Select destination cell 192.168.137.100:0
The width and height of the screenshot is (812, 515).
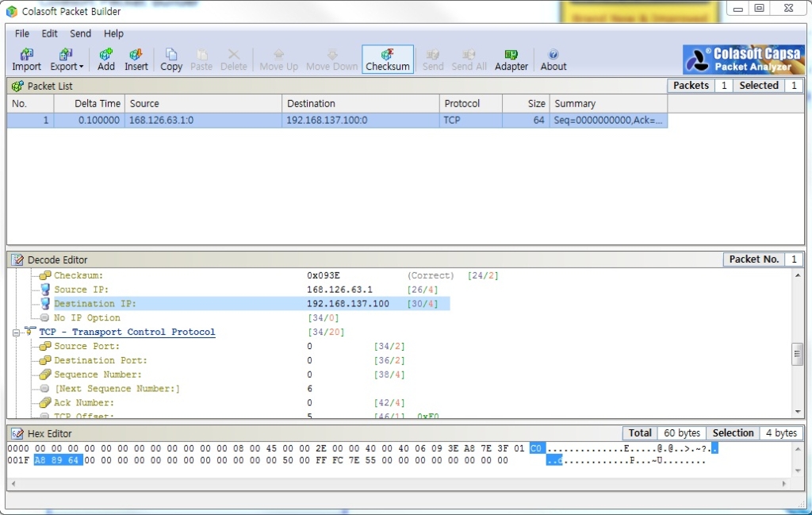pos(361,120)
